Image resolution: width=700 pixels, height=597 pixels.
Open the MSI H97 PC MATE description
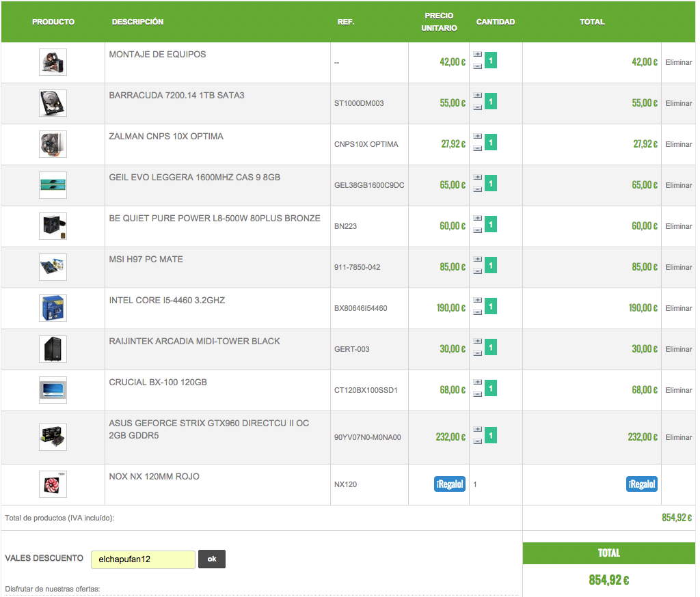[146, 260]
